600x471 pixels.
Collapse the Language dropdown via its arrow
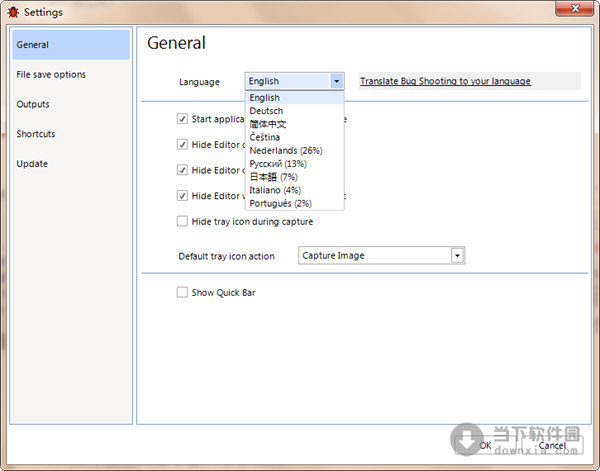tap(337, 82)
